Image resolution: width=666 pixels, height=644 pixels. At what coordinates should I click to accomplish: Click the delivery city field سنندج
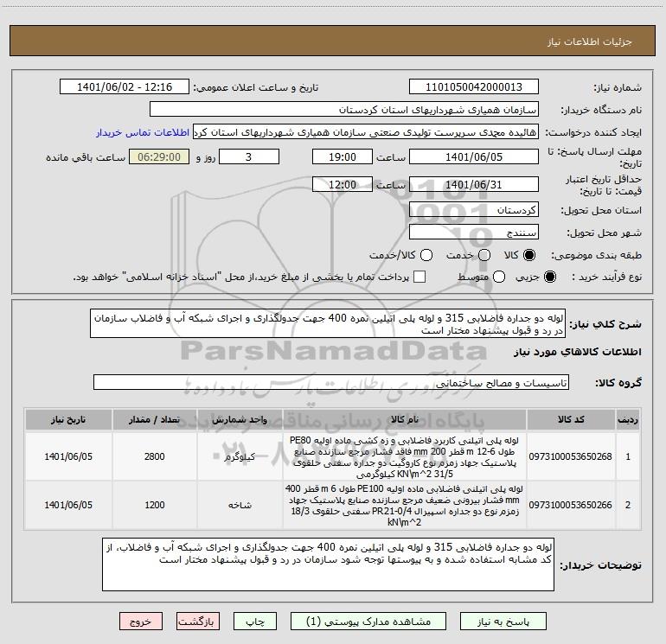click(474, 233)
